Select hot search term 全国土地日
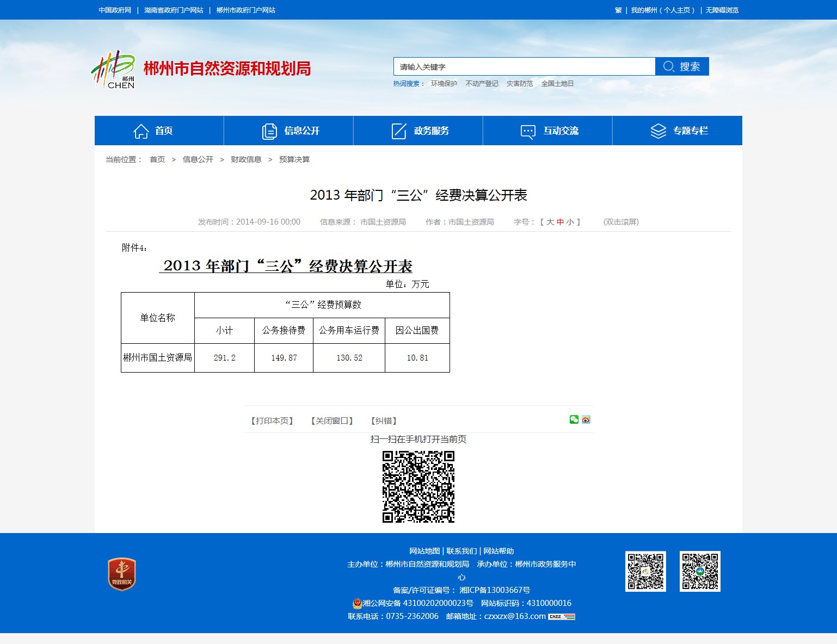 point(557,84)
